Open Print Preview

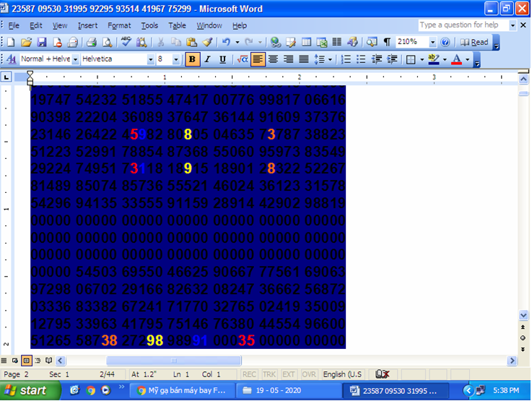pos(108,43)
